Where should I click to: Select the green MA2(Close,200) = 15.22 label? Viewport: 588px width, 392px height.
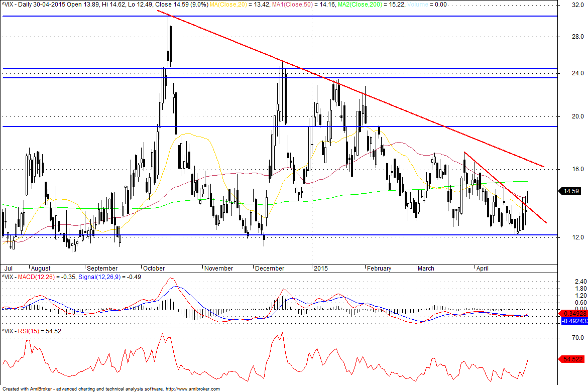coord(371,5)
